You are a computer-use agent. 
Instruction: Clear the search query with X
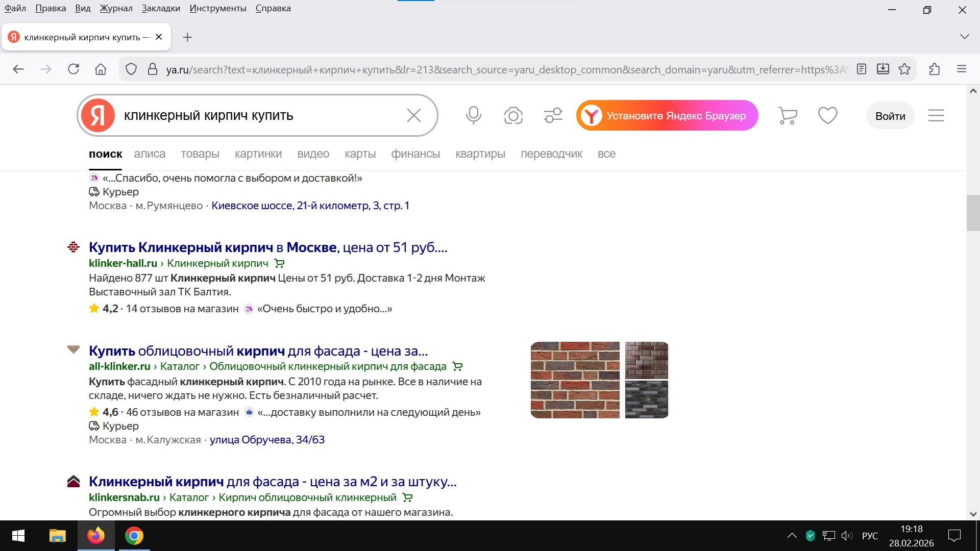click(413, 115)
